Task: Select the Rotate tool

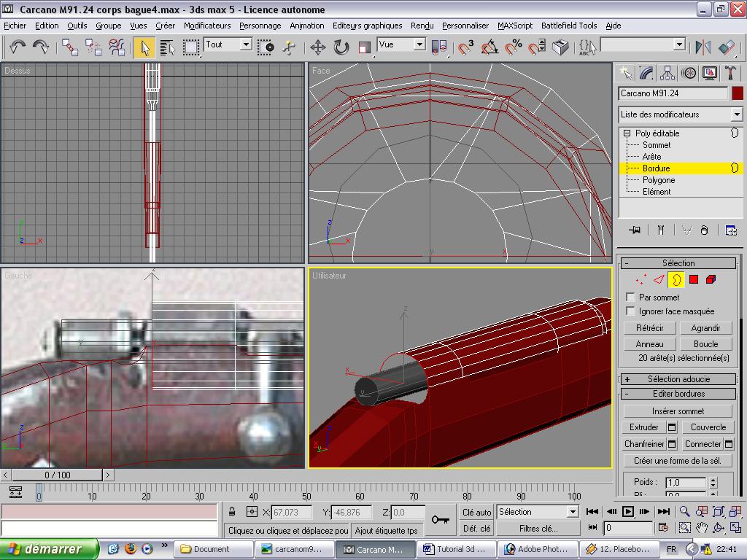Action: tap(341, 47)
